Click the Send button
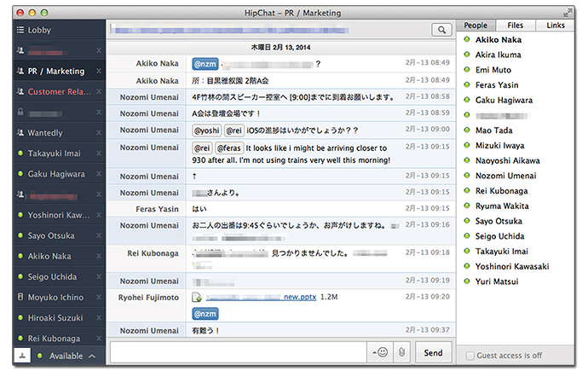The height and width of the screenshot is (371, 588). (433, 352)
